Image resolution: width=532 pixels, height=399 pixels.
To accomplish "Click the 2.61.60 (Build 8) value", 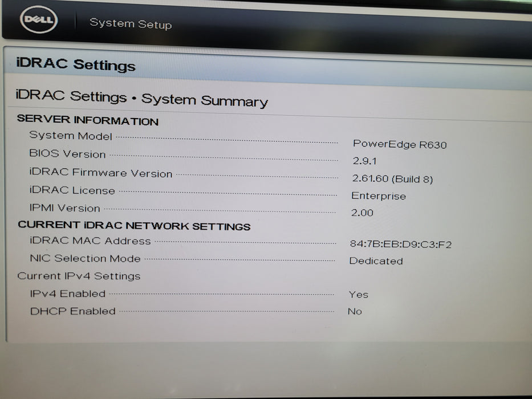I will 392,178.
